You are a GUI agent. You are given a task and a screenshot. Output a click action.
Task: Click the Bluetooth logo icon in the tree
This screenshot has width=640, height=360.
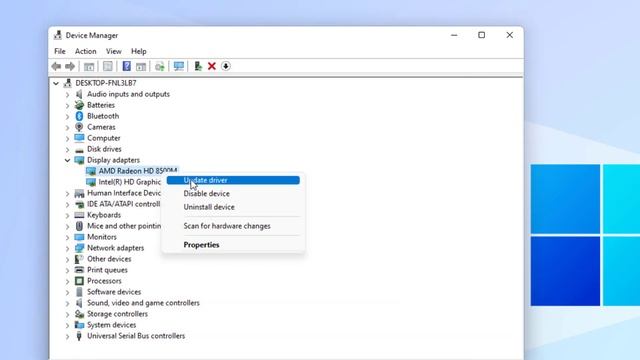[79, 116]
